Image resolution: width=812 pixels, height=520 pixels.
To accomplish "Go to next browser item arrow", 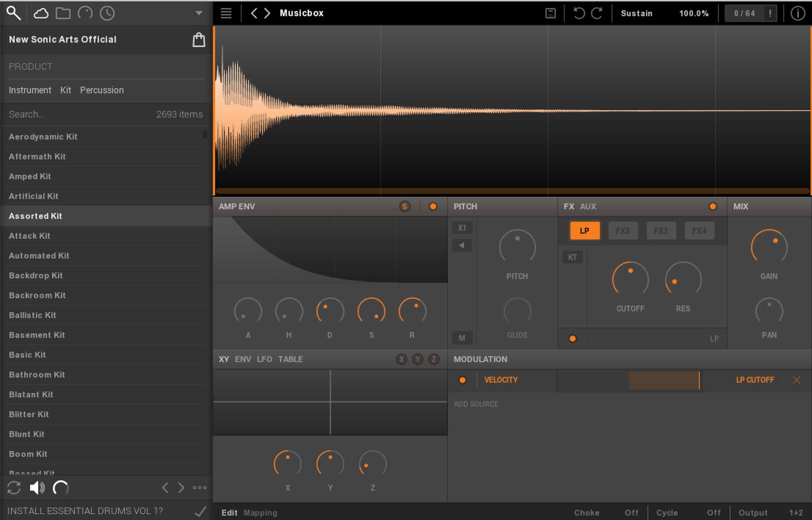I will 181,488.
